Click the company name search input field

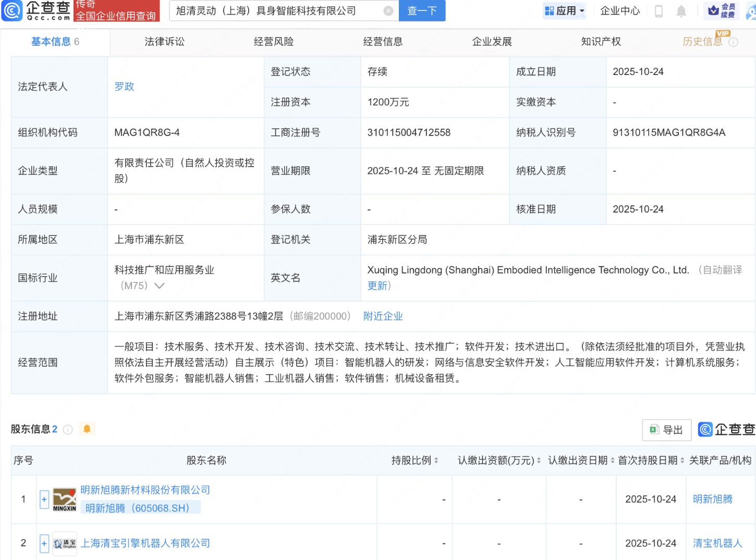pos(276,11)
